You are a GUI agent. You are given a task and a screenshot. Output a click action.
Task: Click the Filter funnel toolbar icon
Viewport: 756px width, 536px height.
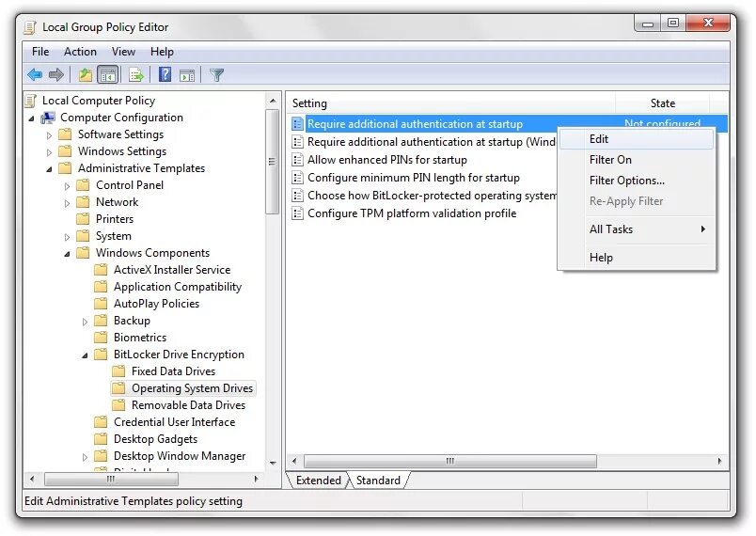[217, 74]
